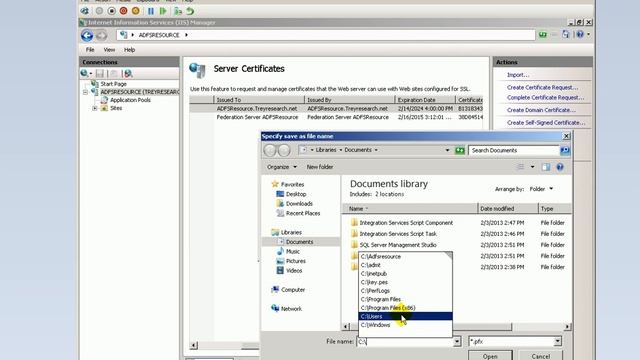Click the green Start VM play button
The width and height of the screenshot is (640, 360).
click(163, 11)
